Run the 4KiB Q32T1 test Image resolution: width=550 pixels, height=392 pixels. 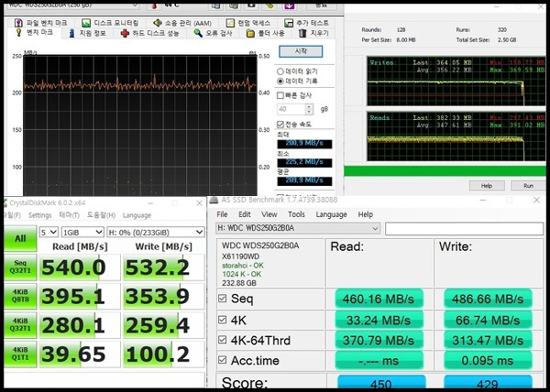20,325
